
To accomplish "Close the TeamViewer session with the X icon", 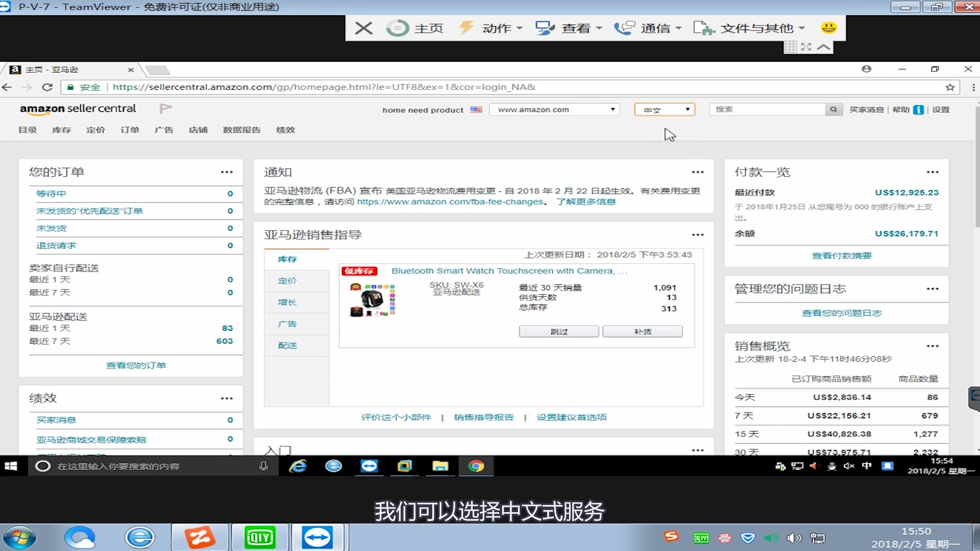I will click(x=363, y=28).
